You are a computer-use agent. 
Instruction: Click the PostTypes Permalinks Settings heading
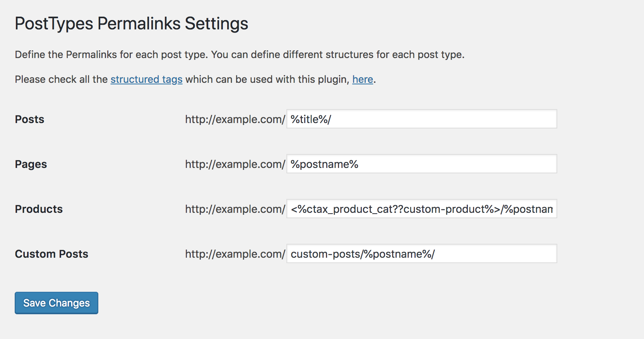[132, 24]
